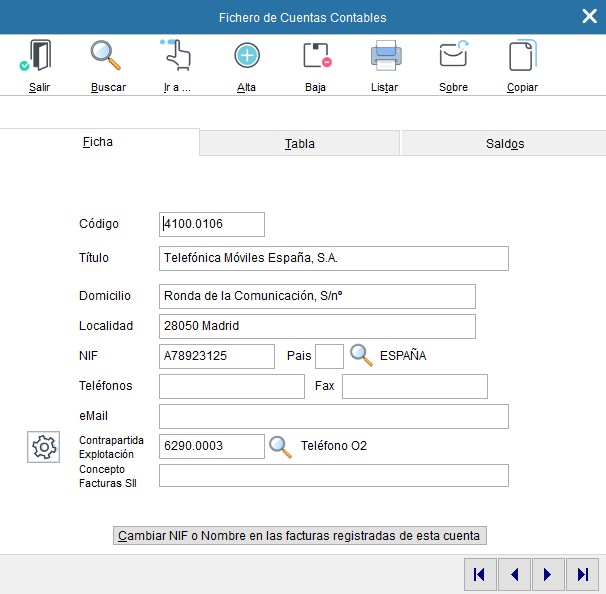The height and width of the screenshot is (594, 606).
Task: Print the list with the Listar icon
Action: pyautogui.click(x=385, y=57)
